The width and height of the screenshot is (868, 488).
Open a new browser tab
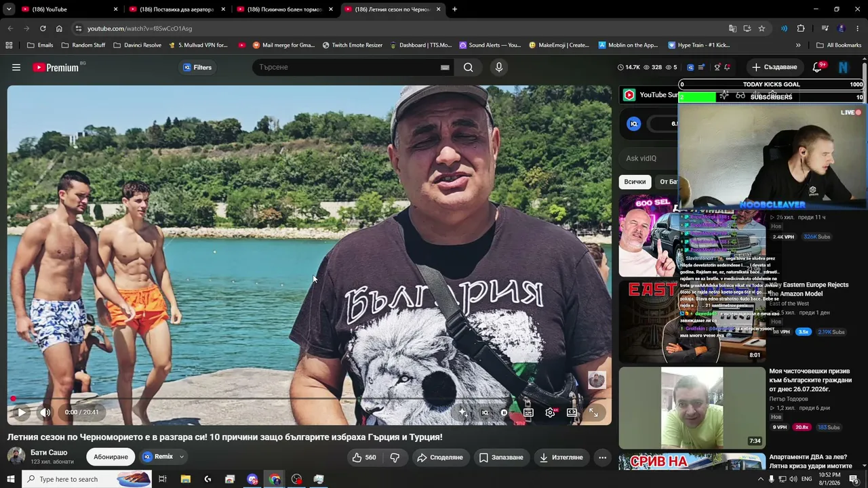pyautogui.click(x=454, y=9)
